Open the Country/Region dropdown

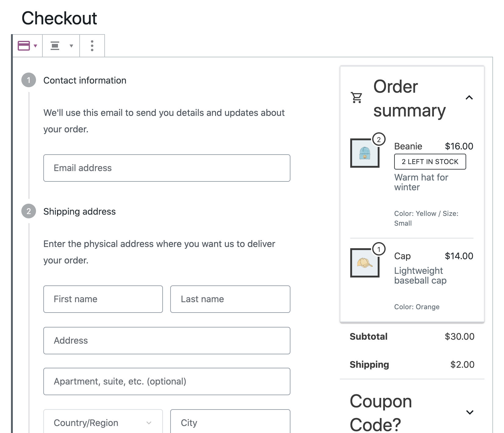click(103, 423)
